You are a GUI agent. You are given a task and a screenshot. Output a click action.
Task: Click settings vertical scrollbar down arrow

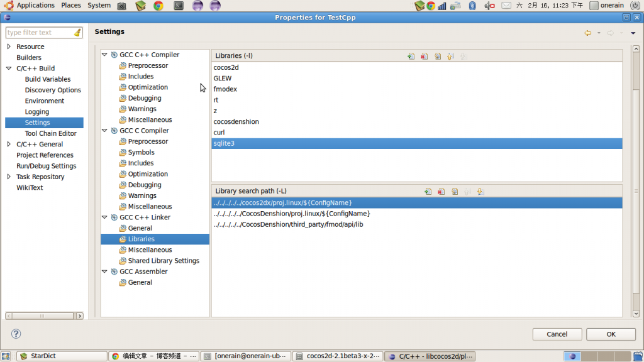636,314
